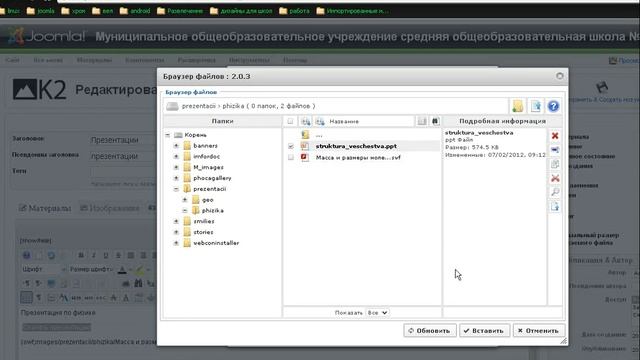The height and width of the screenshot is (360, 640).
Task: Expand the imfordoc folder
Action: (176, 156)
